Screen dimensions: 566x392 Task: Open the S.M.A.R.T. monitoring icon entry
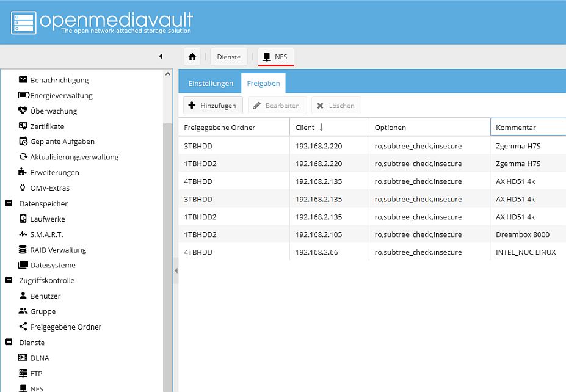(23, 234)
